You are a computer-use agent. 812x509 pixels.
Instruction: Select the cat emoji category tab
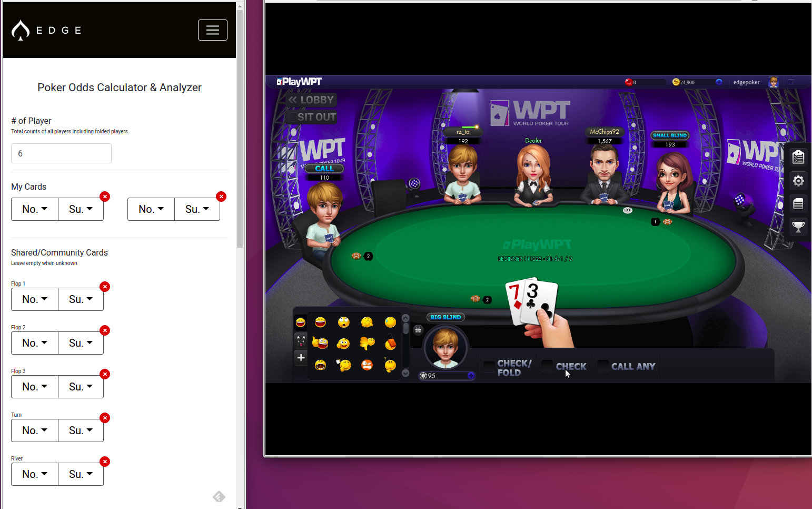coord(301,340)
